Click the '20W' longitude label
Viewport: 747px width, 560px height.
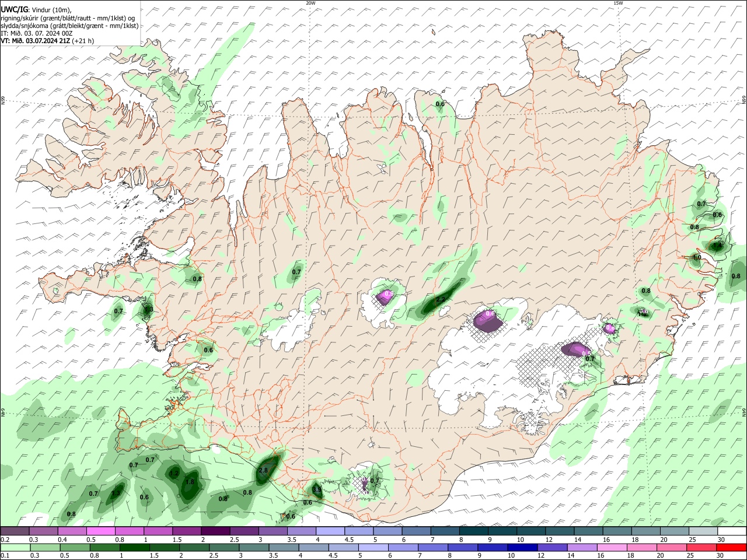(310, 3)
